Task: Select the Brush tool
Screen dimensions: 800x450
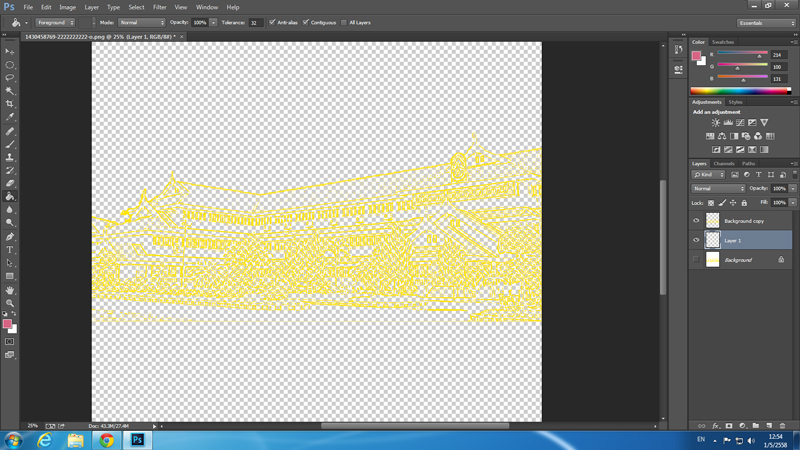Action: click(x=10, y=144)
